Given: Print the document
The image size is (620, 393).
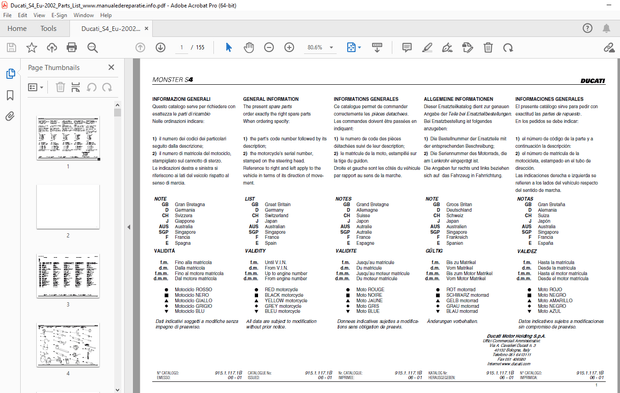Looking at the screenshot, I should pos(72,48).
